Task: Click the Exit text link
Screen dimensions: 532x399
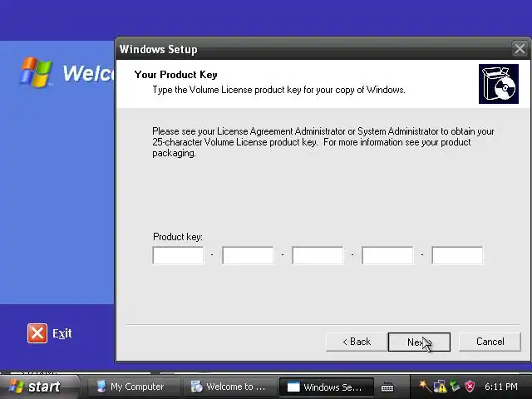Action: pyautogui.click(x=62, y=333)
